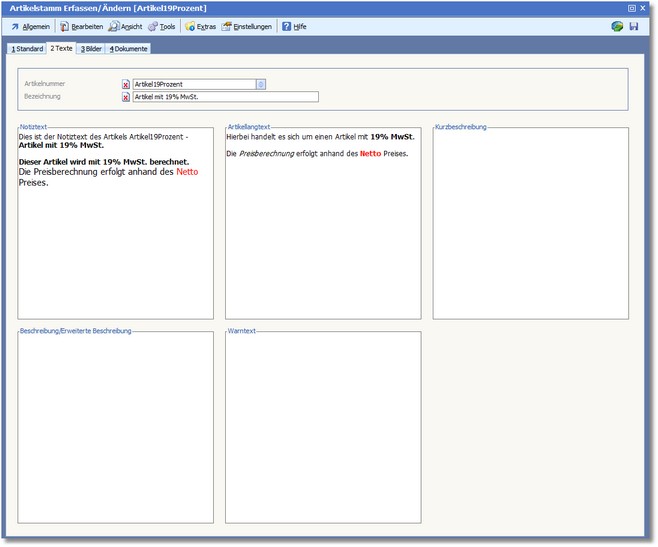Open the Extras menu
The height and width of the screenshot is (547, 658).
(x=201, y=26)
